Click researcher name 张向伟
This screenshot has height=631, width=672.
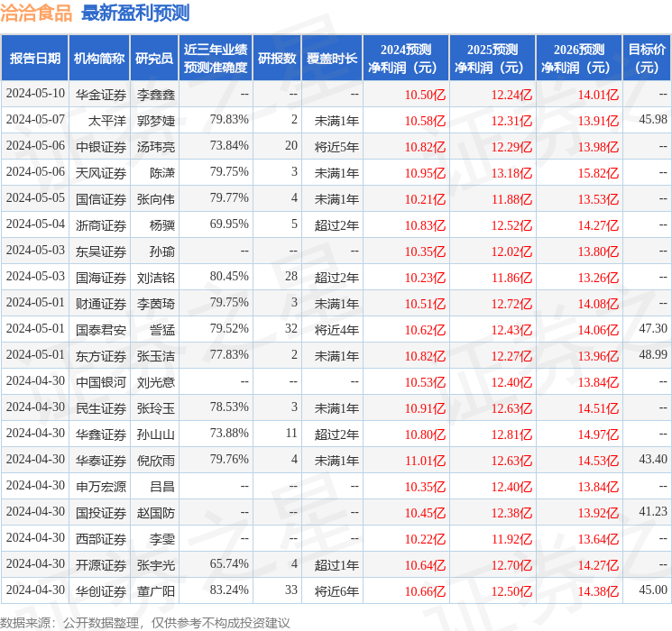(x=155, y=199)
